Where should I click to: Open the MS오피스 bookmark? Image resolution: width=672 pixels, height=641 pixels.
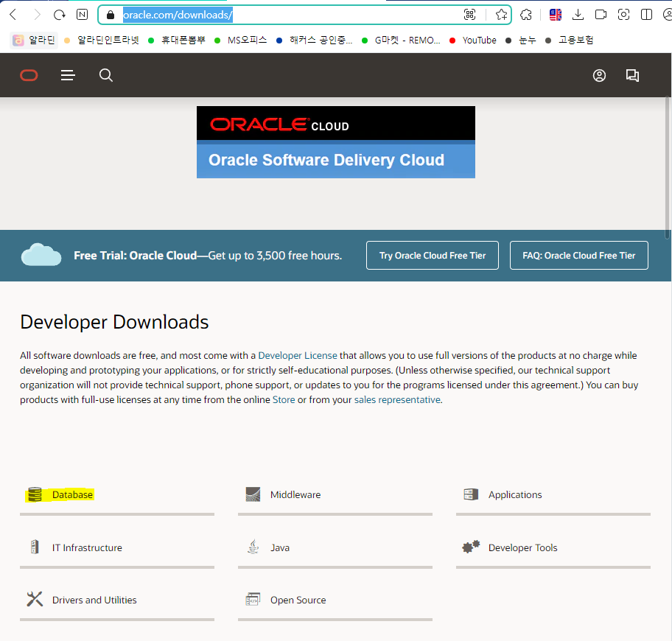coord(240,41)
